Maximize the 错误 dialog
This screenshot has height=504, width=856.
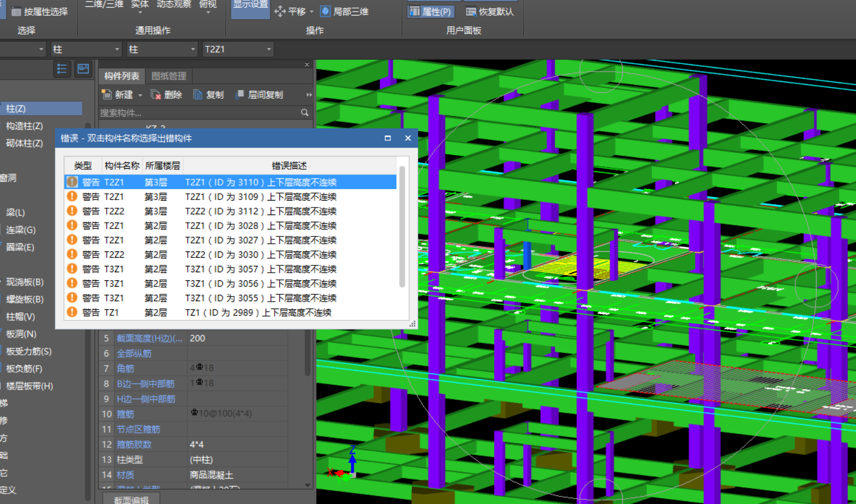(388, 138)
